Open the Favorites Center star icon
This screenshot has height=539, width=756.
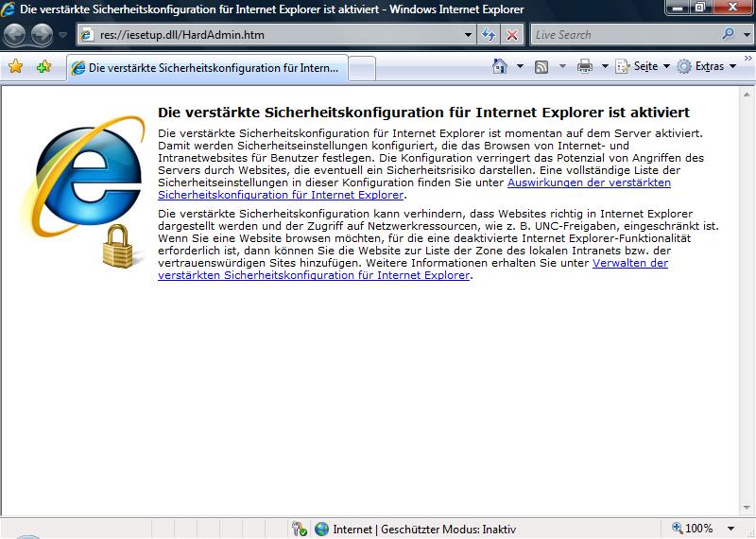point(15,66)
